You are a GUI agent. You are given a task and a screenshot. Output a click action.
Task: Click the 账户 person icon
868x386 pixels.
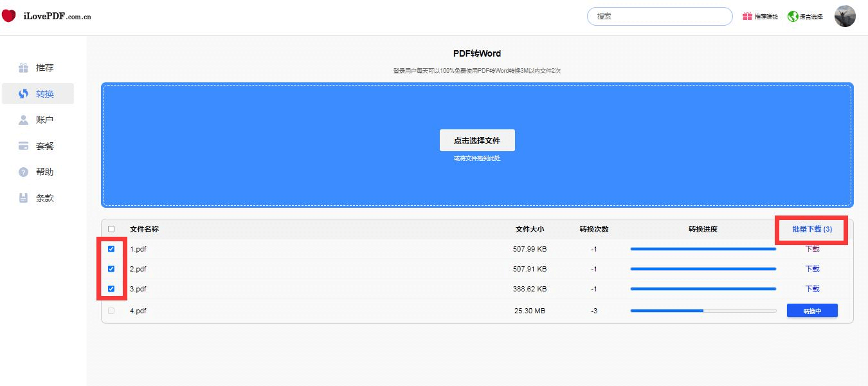pos(23,120)
